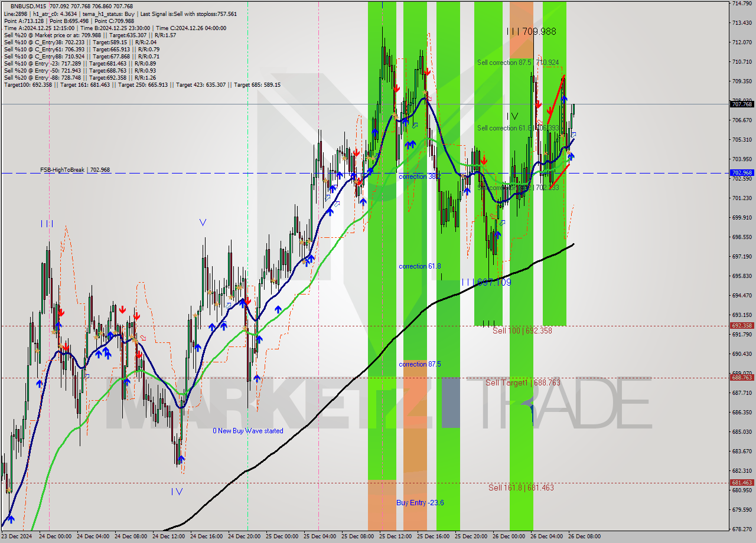Image resolution: width=756 pixels, height=543 pixels.
Task: Click the blue 'I V' wave label near 24 Dec 12:00
Action: (177, 492)
